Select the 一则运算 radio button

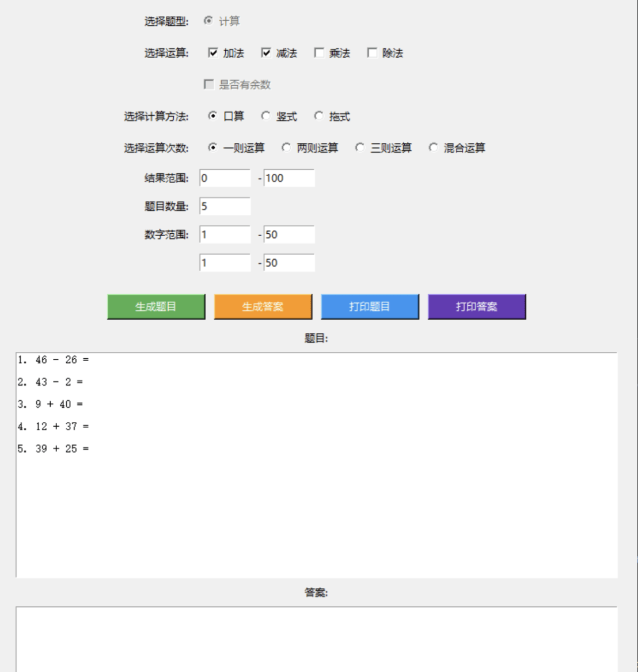(213, 148)
